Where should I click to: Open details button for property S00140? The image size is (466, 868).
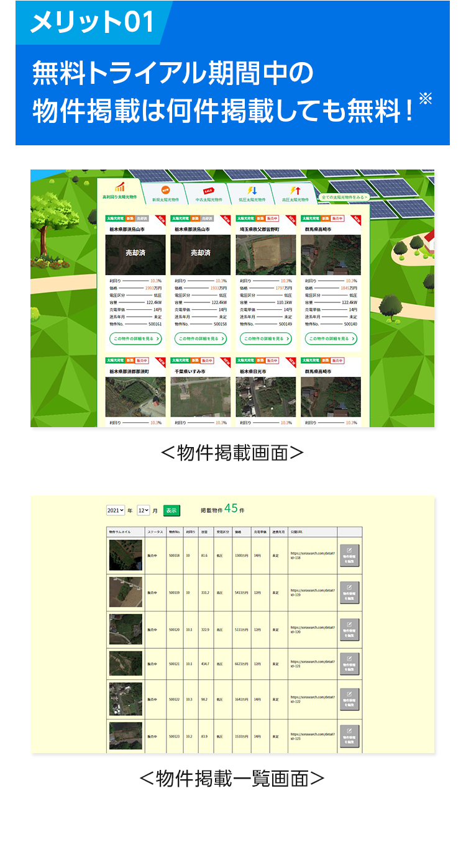pyautogui.click(x=331, y=339)
